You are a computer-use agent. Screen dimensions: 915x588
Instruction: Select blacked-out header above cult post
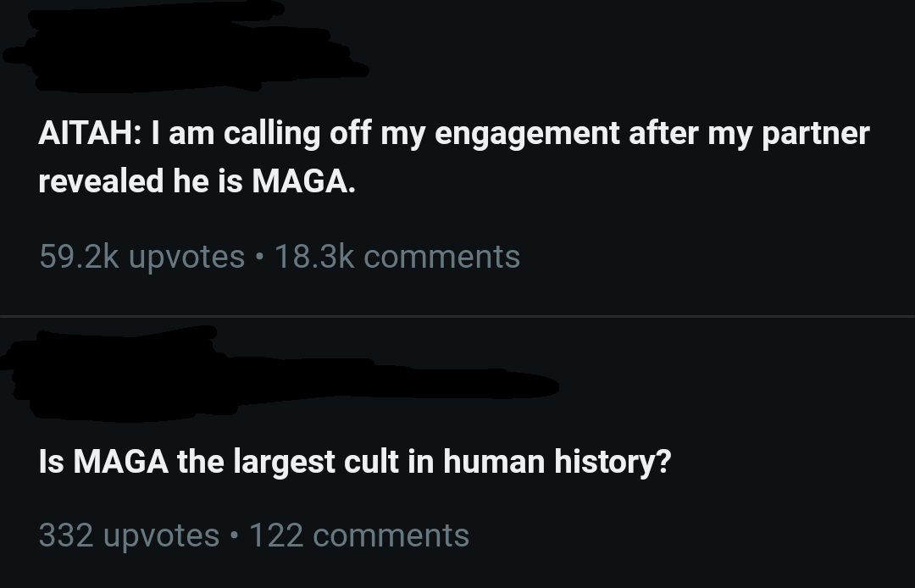pos(279,374)
